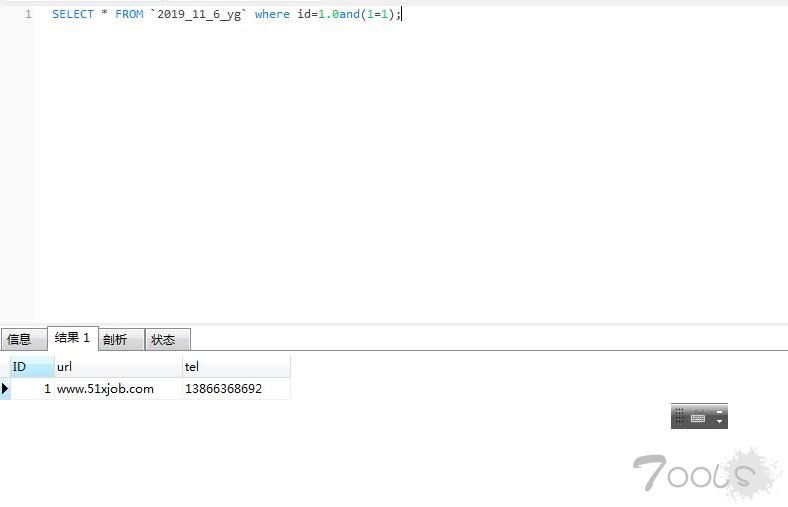Click the where keyword in the query
The height and width of the screenshot is (507, 788).
[x=272, y=14]
